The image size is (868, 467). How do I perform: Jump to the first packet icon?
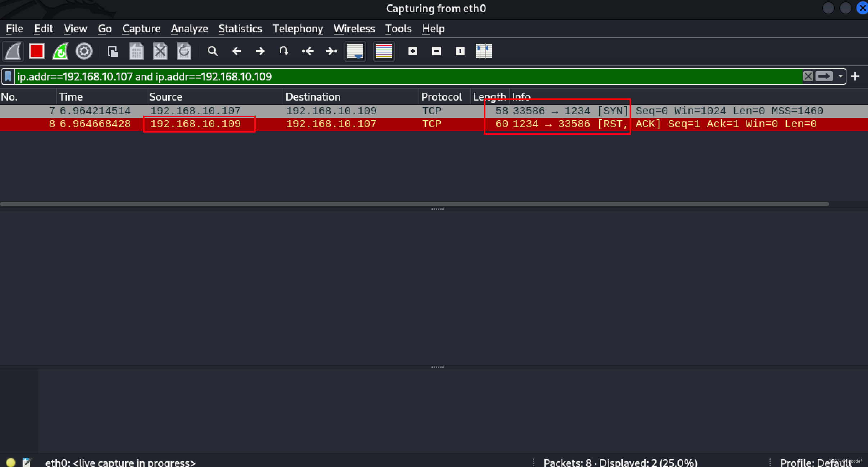(307, 51)
